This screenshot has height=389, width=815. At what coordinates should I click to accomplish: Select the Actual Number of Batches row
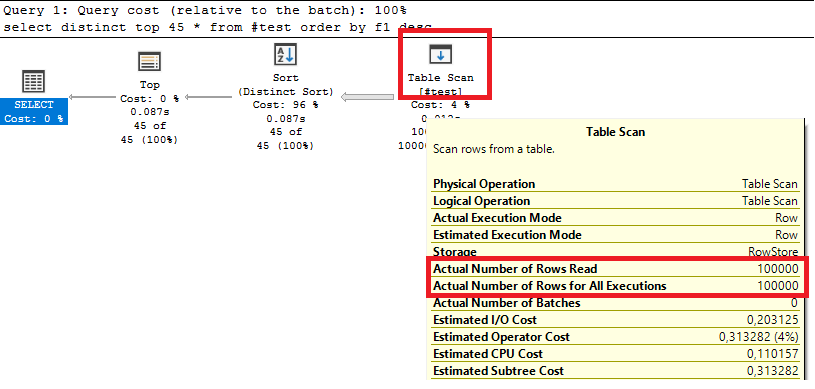point(615,303)
